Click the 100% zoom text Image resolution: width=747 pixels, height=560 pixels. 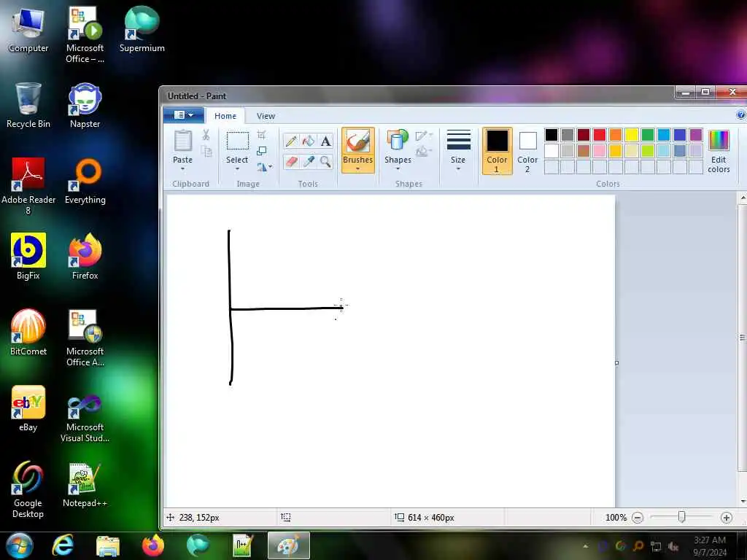(616, 518)
